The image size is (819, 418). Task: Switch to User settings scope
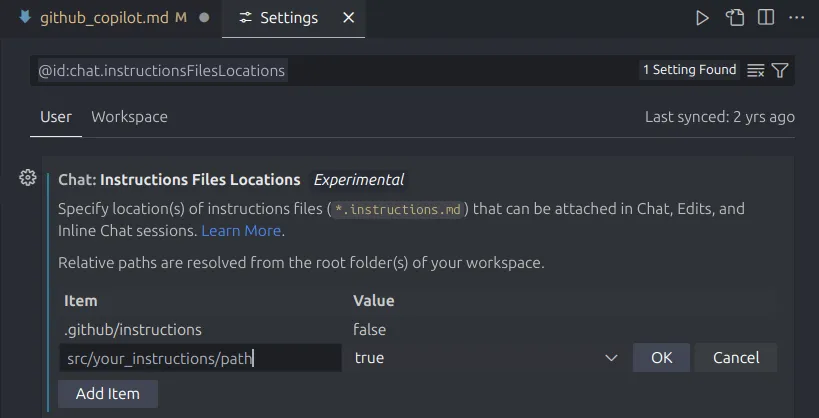pos(56,117)
